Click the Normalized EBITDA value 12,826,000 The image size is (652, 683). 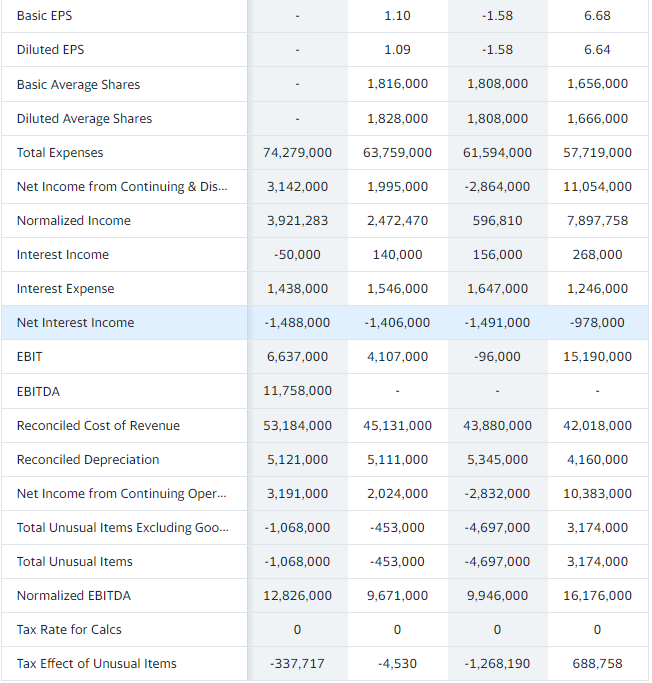tap(297, 595)
